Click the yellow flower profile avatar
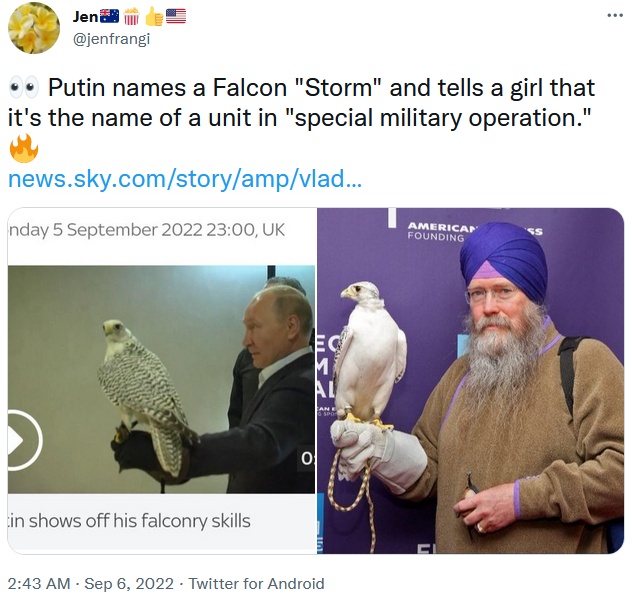 coord(34,28)
